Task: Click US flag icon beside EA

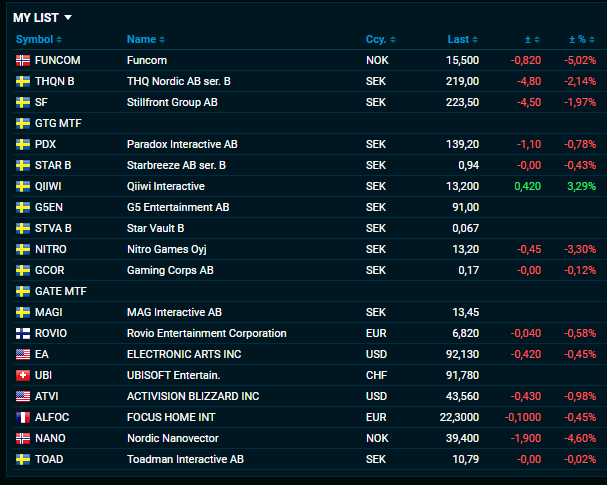Action: click(23, 354)
